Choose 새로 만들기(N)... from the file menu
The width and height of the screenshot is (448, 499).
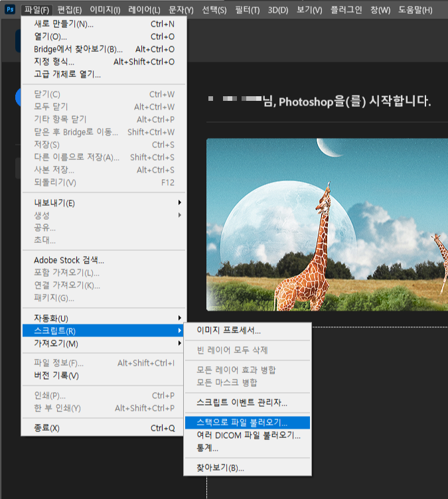tap(104, 24)
